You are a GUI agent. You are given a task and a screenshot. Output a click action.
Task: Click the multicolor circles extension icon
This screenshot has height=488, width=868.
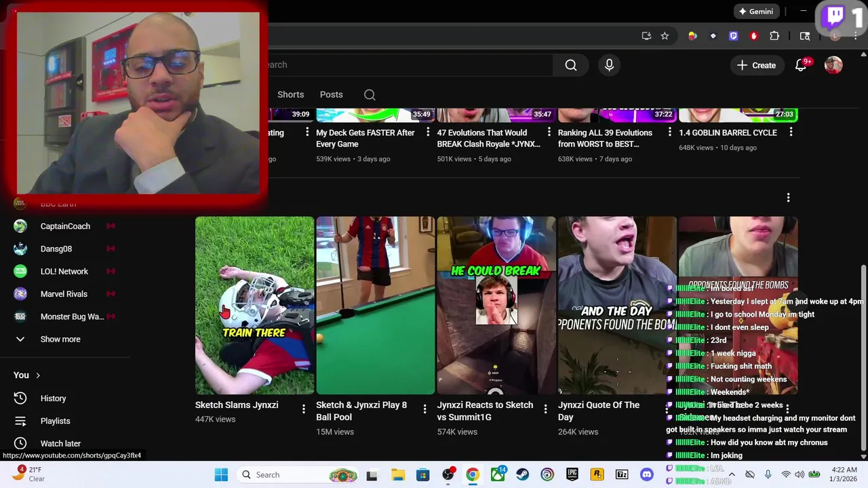(692, 36)
